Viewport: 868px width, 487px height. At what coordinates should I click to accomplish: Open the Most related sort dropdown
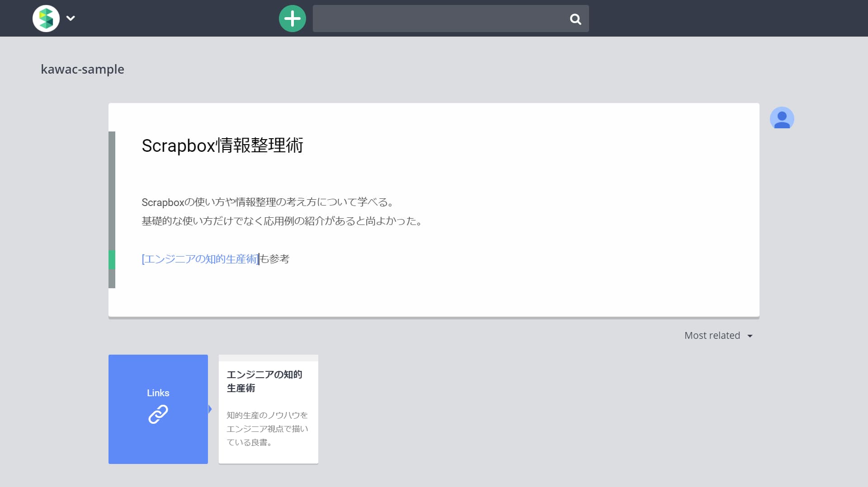pos(718,336)
